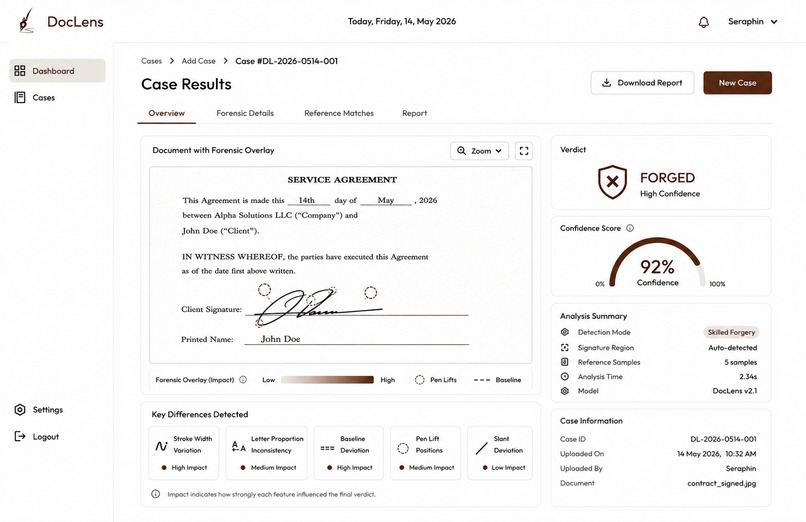
Task: Click the download icon in Download Report
Action: (607, 83)
